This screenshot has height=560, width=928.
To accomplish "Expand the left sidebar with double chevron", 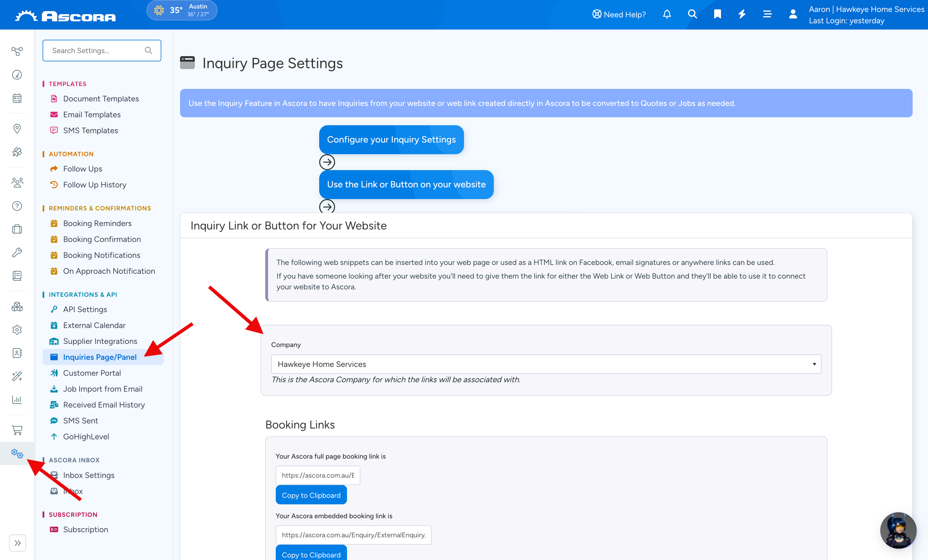I will point(17,543).
